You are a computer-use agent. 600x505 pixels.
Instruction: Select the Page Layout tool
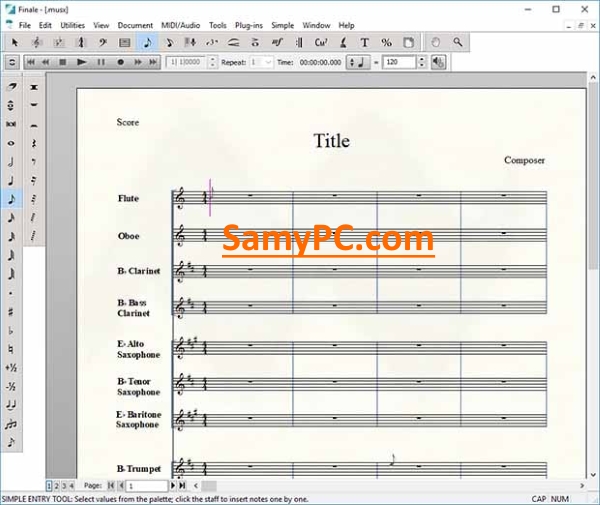click(409, 42)
